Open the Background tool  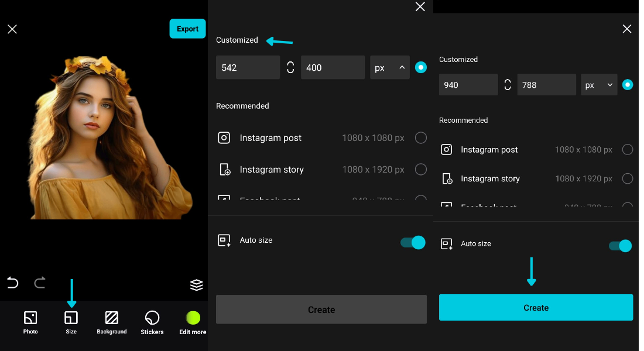click(x=112, y=323)
